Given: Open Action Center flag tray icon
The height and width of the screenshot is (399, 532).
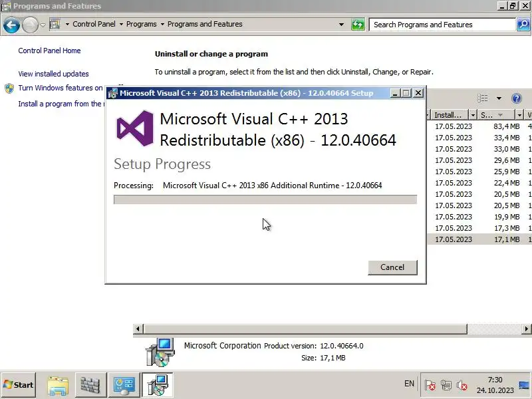Looking at the screenshot, I should (430, 386).
